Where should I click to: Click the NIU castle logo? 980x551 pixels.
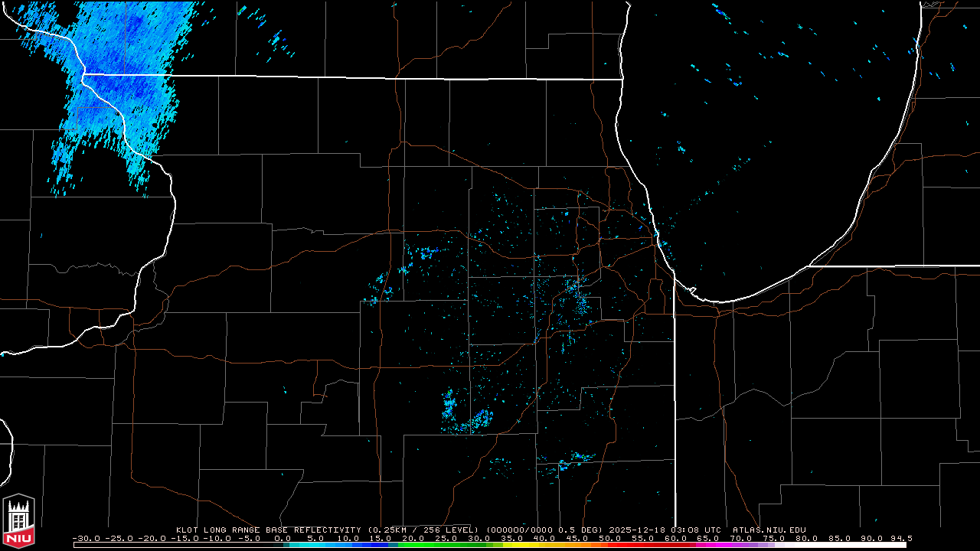coord(18,522)
